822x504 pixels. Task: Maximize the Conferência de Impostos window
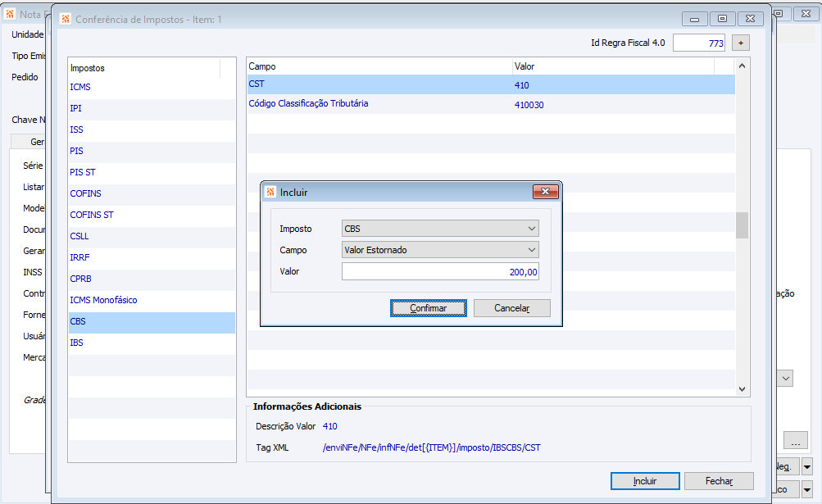click(722, 19)
